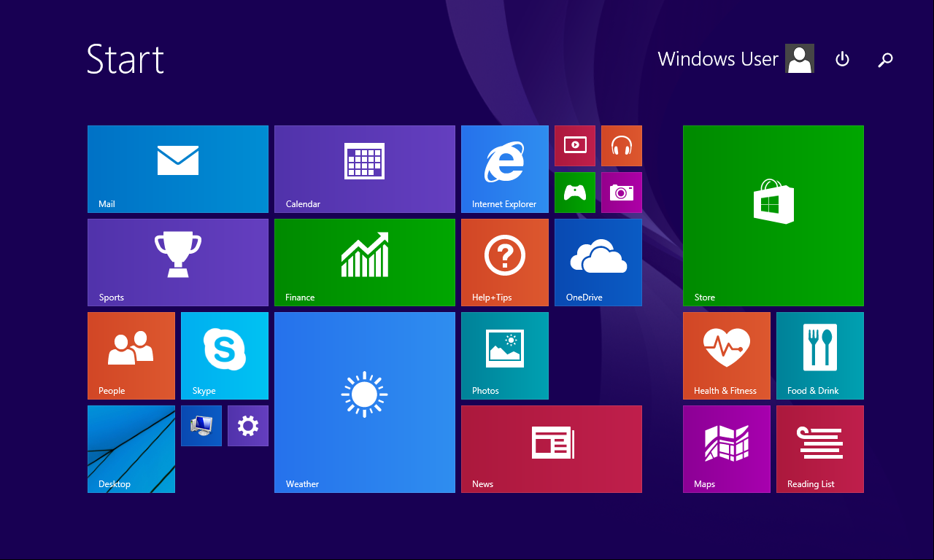Open the Help+Tips tile
The image size is (934, 560).
(505, 262)
